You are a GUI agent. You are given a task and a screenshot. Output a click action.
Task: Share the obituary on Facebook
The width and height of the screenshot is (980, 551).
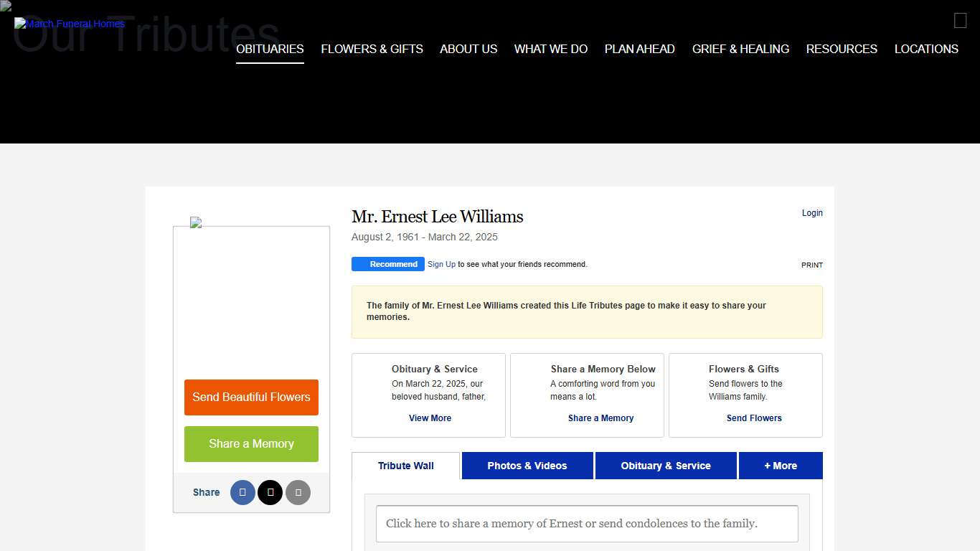(x=242, y=492)
